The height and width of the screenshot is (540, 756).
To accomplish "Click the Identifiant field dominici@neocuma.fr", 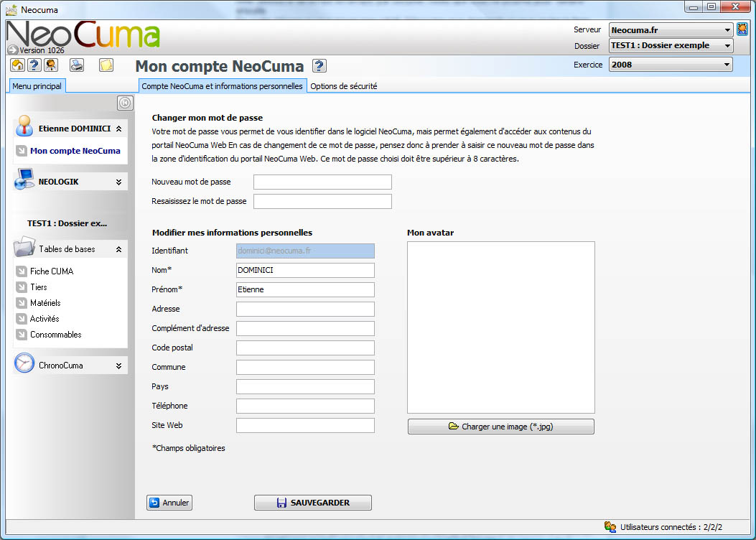I will tap(305, 251).
